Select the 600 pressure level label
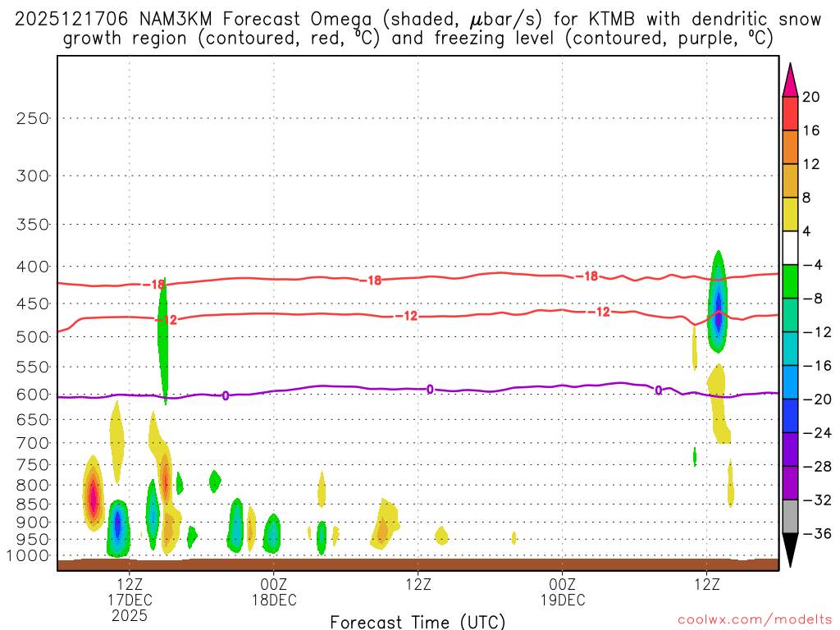840x630 pixels. 33,395
